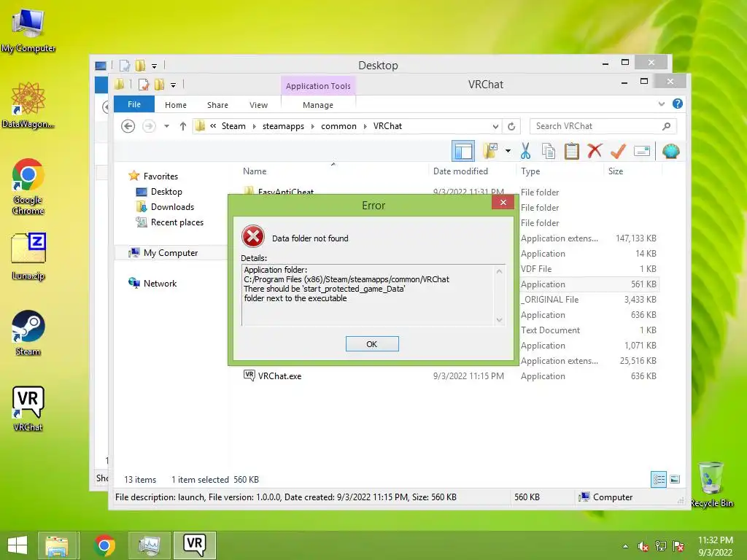Screen dimensions: 747x560
Task: Click the red X Delete icon
Action: click(x=595, y=152)
